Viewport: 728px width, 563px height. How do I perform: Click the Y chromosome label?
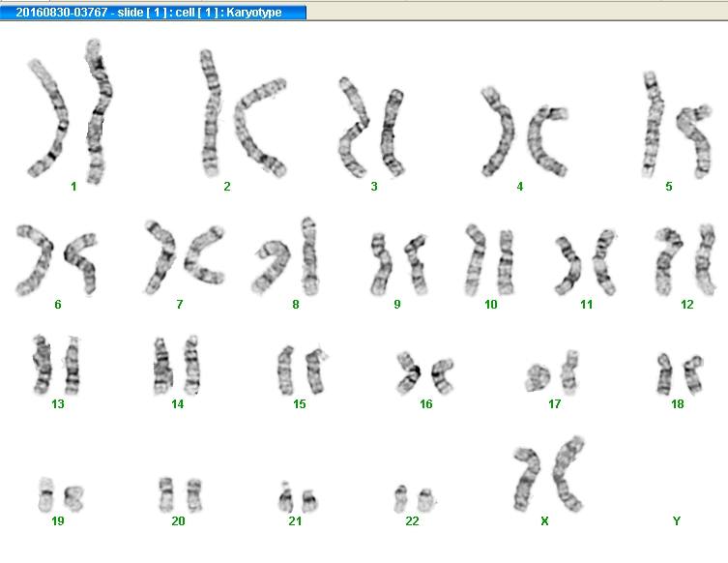point(677,521)
